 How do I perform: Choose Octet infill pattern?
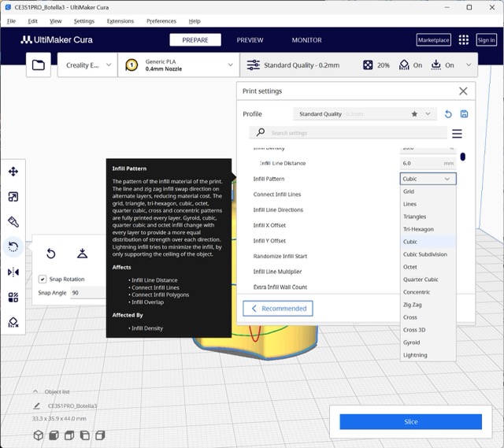pos(428,267)
